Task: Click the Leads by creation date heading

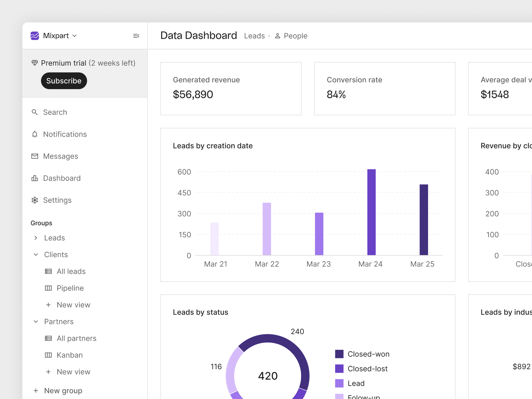Action: tap(213, 146)
